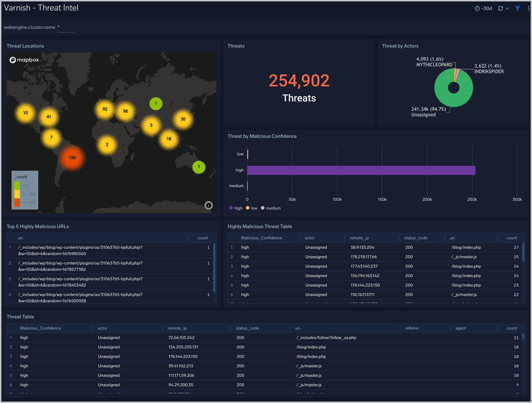This screenshot has width=532, height=403.
Task: Sort Highly Malicious table by Malicious_Confidence
Action: point(261,238)
